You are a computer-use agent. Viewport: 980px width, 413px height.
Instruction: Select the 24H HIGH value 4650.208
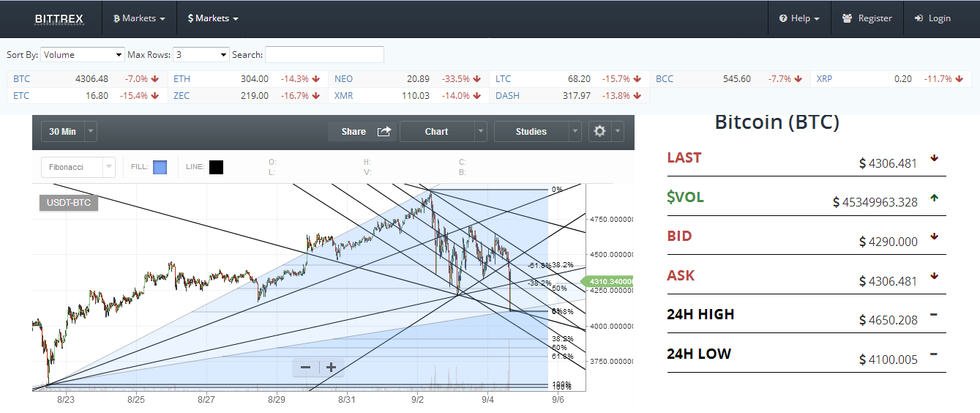click(889, 320)
